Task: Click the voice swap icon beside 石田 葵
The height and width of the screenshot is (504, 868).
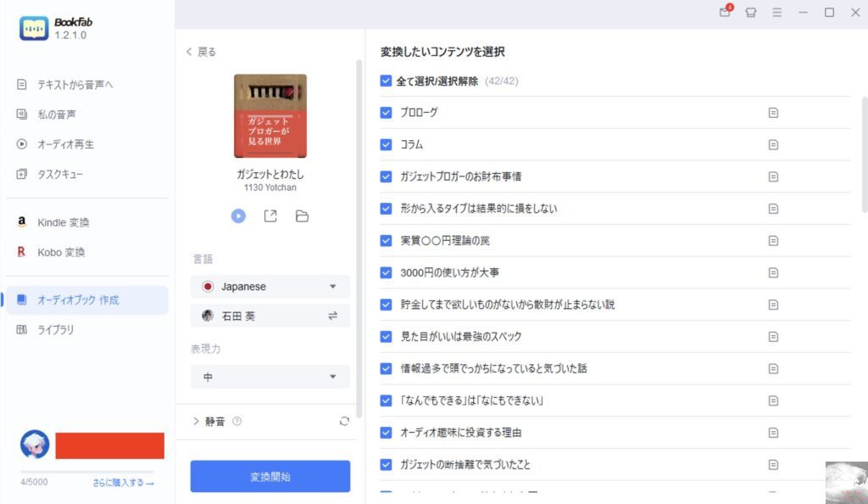Action: [x=333, y=316]
